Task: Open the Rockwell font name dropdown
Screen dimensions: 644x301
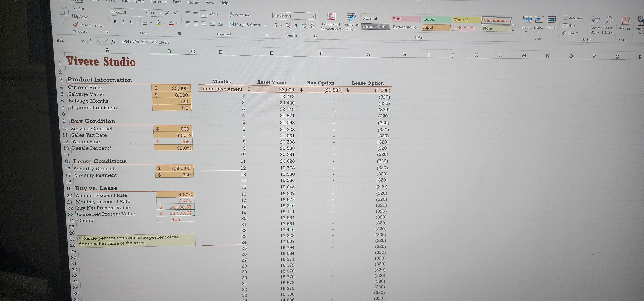Action: point(147,13)
